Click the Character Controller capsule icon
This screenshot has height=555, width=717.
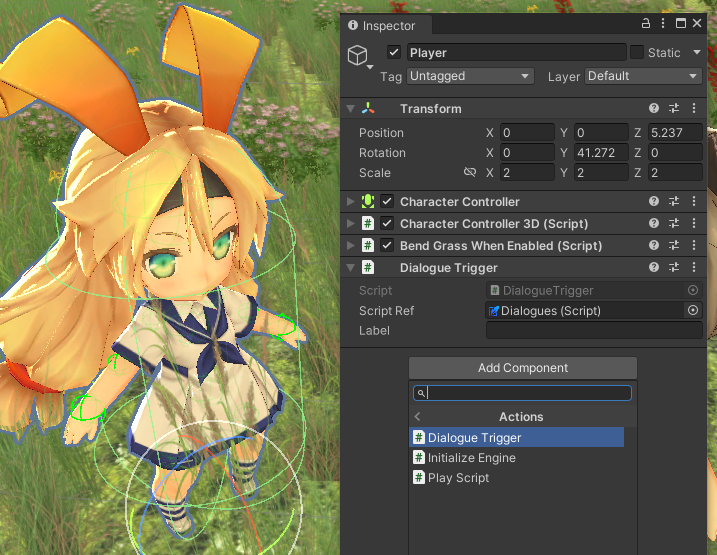[368, 201]
